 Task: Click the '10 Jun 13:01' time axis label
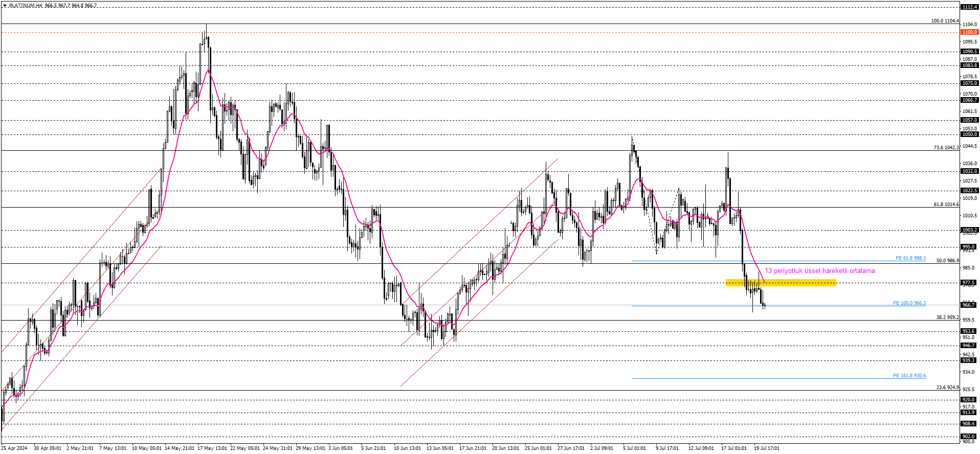[408, 448]
